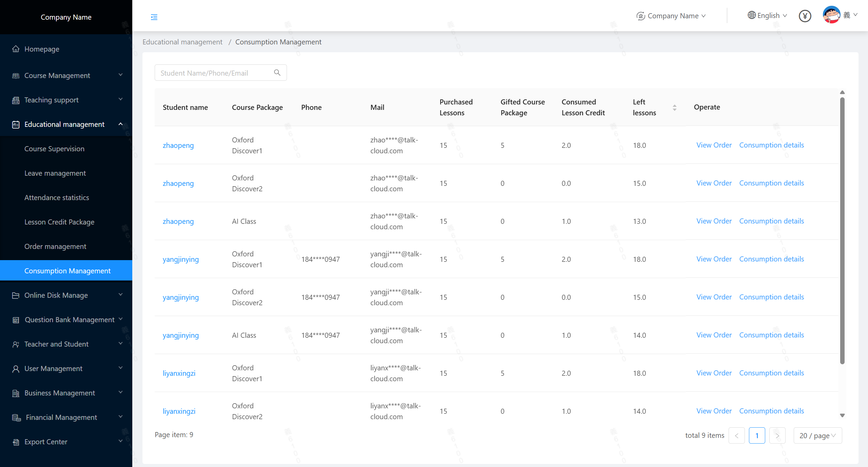The width and height of the screenshot is (868, 467).
Task: Click the yen currency icon
Action: (x=805, y=16)
